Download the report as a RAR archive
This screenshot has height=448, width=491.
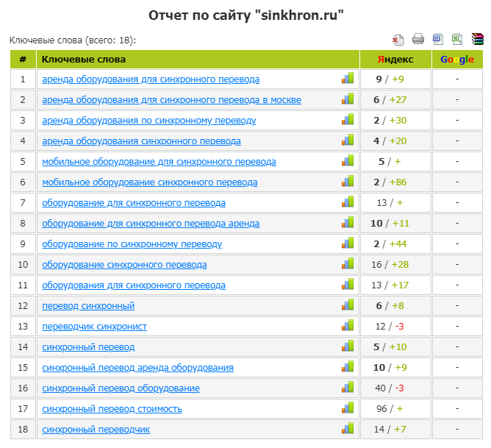[x=477, y=40]
